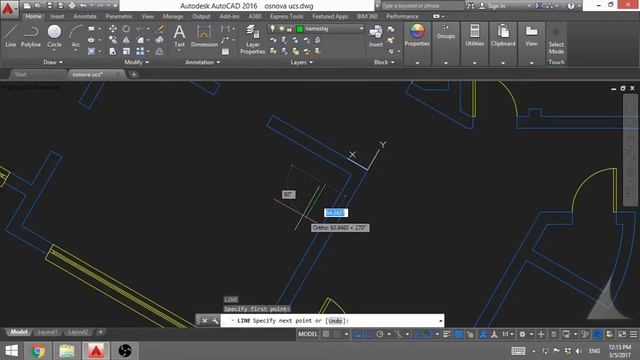The height and width of the screenshot is (360, 640).
Task: Select the Copy tool in Modify panel
Action: tap(113, 40)
